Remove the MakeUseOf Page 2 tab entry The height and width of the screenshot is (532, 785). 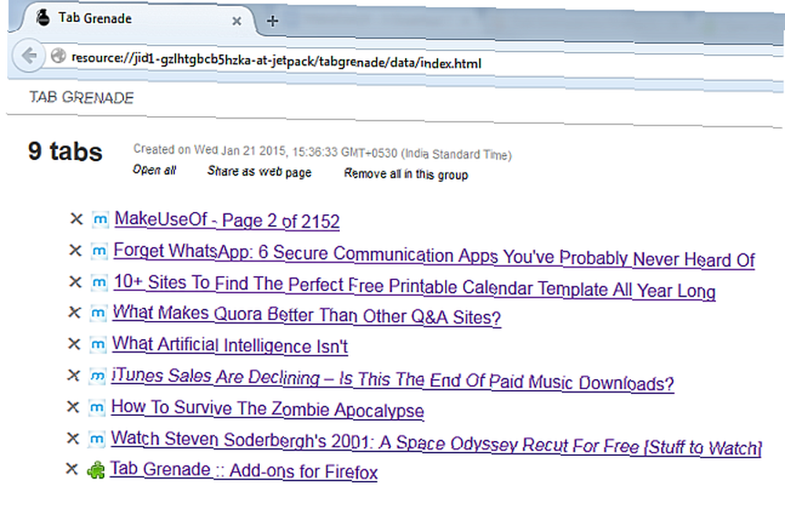point(76,219)
